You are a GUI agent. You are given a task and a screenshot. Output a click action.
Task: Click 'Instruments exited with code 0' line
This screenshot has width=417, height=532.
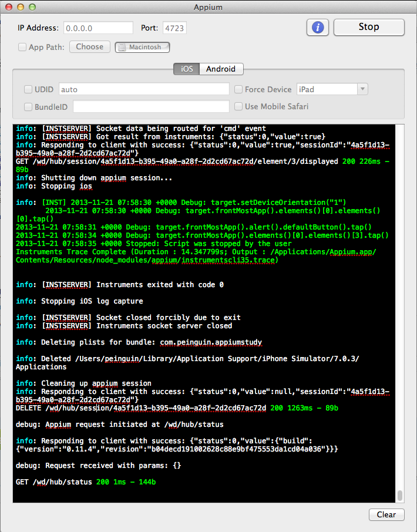point(119,285)
